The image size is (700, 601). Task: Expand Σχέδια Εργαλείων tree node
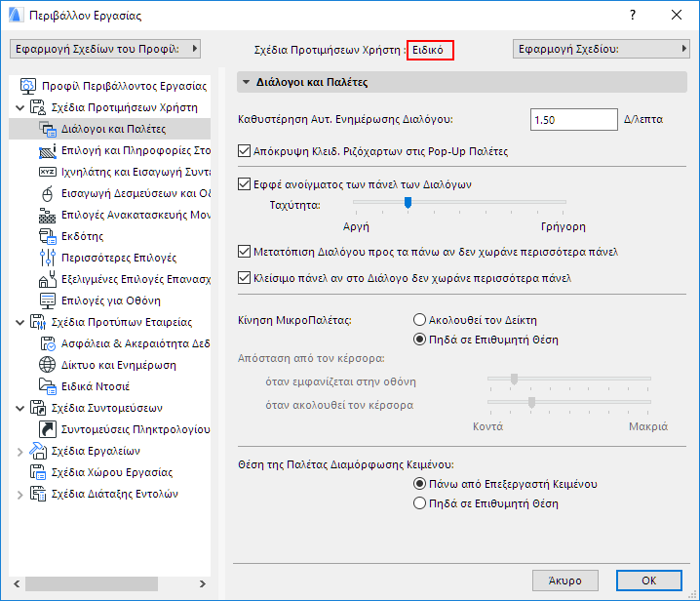click(x=20, y=452)
